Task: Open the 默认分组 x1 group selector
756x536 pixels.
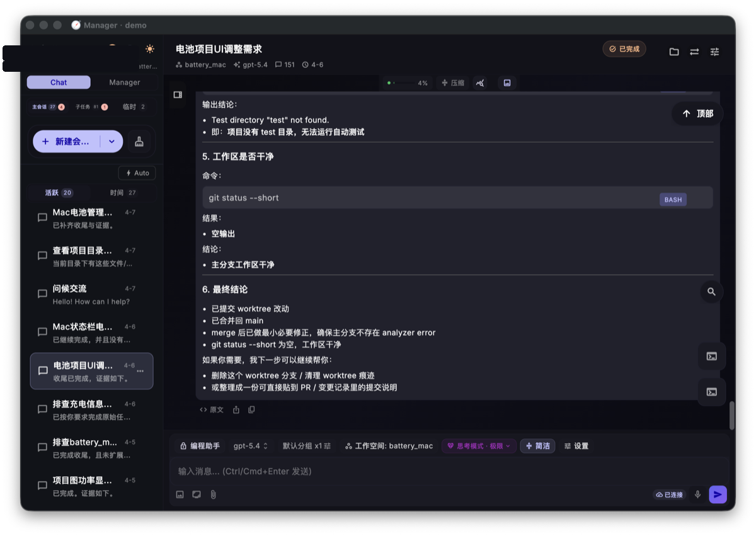Action: (306, 446)
